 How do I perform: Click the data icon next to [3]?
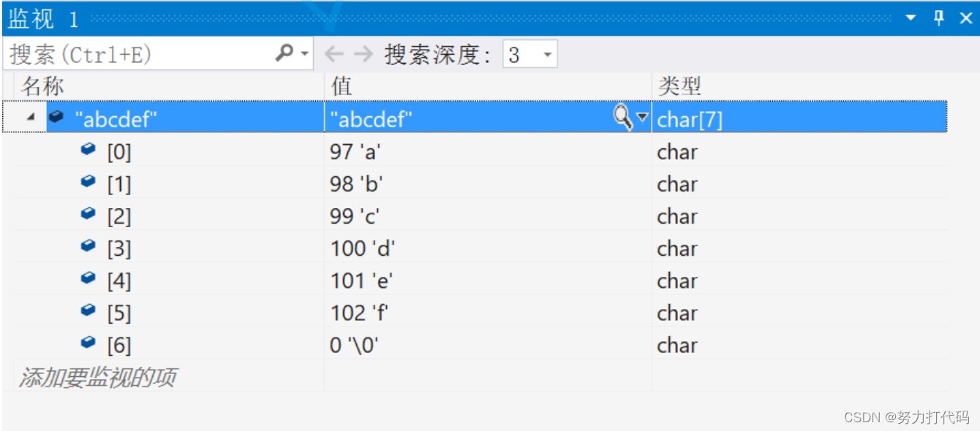click(x=87, y=248)
